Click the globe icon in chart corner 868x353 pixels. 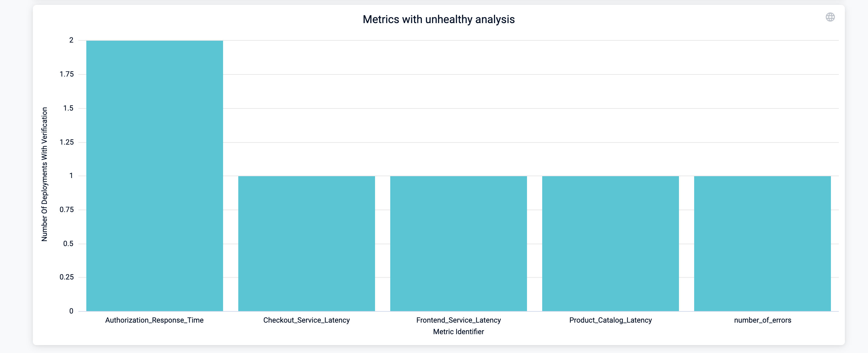coord(830,17)
